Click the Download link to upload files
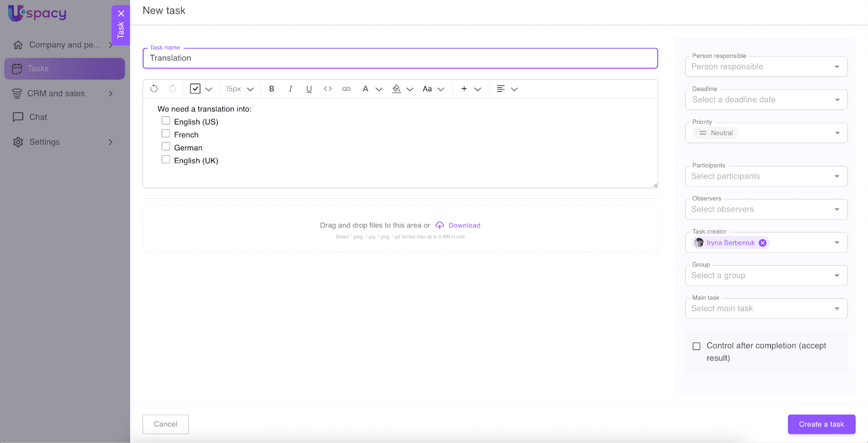The height and width of the screenshot is (443, 868). tap(464, 225)
